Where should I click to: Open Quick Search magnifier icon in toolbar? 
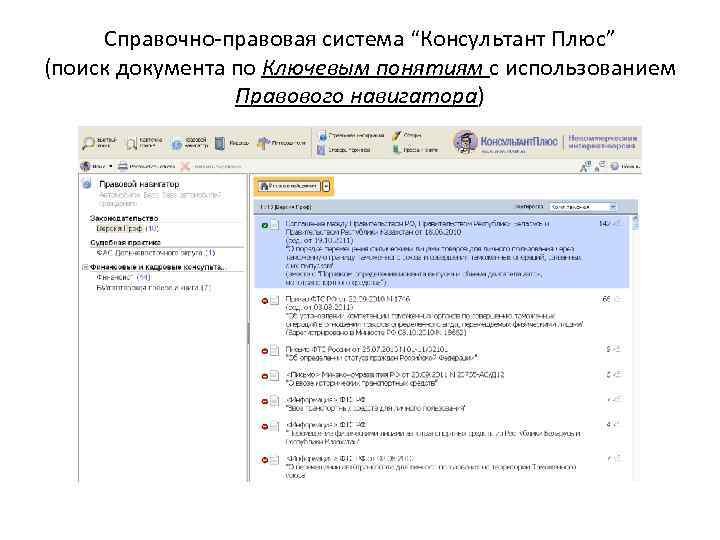click(88, 143)
